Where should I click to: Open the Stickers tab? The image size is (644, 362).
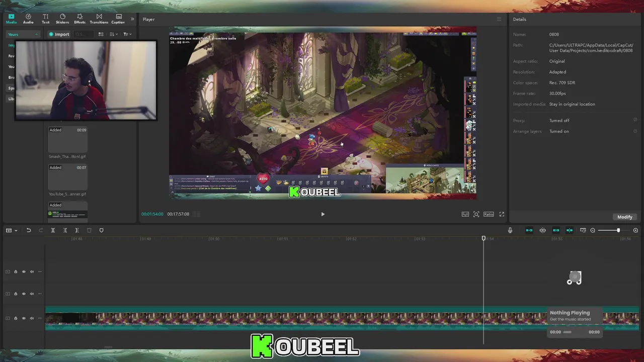[x=62, y=19]
